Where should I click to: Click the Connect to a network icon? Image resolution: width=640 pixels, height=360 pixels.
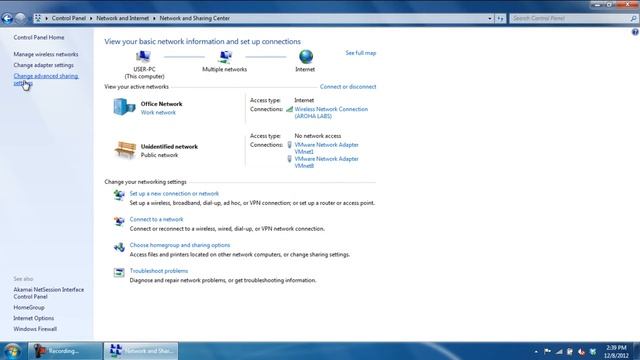coord(119,221)
